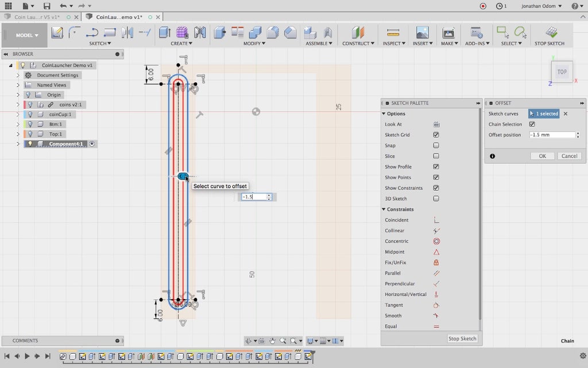Select the Tangent constraint icon
This screenshot has width=588, height=368.
tap(436, 305)
